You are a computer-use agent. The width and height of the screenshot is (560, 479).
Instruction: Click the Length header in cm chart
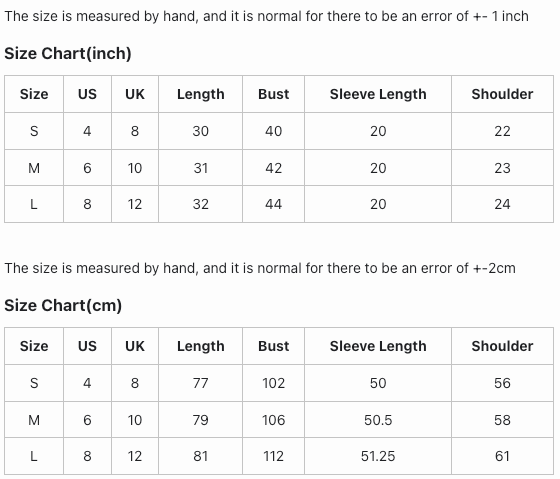coord(201,346)
